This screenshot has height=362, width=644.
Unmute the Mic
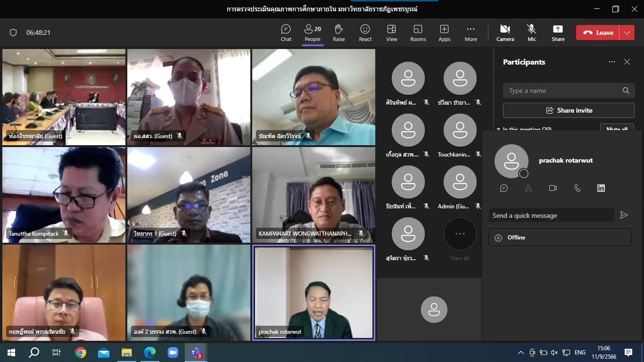531,33
